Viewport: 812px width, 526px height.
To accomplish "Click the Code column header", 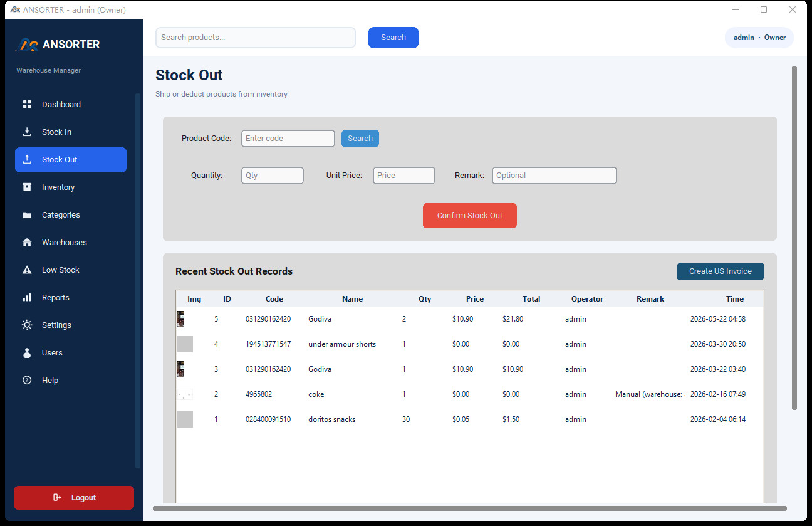I will (x=274, y=299).
